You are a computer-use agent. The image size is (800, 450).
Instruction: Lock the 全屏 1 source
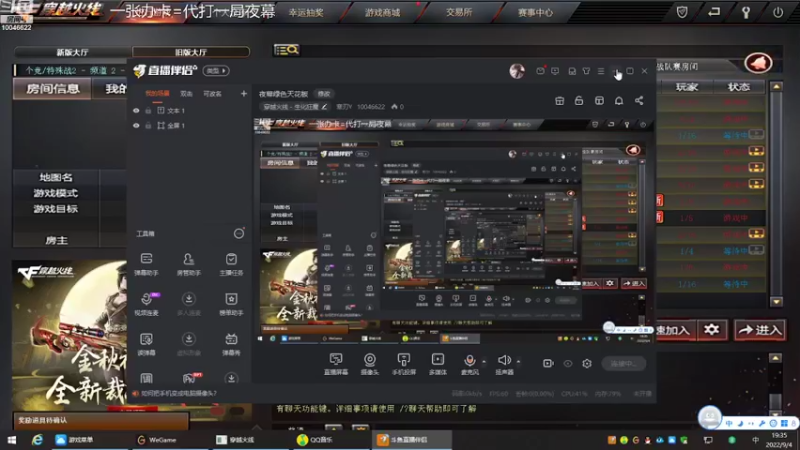pos(148,126)
